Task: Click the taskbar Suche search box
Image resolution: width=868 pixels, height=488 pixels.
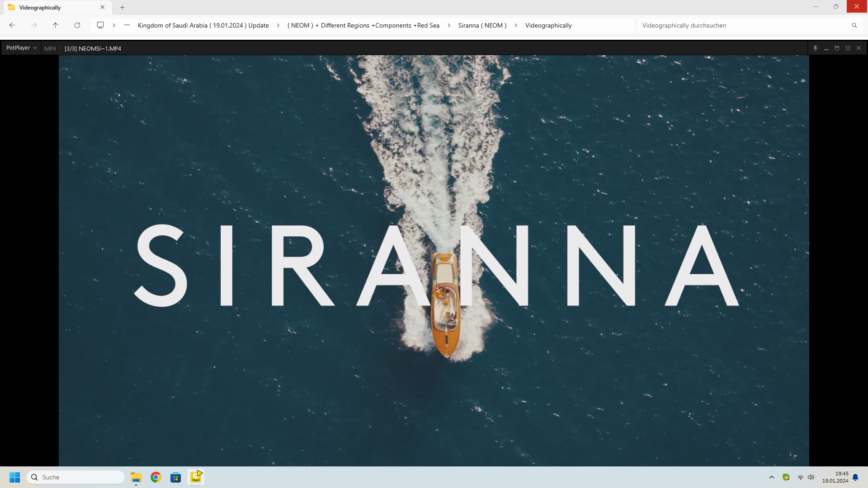Action: tap(75, 477)
